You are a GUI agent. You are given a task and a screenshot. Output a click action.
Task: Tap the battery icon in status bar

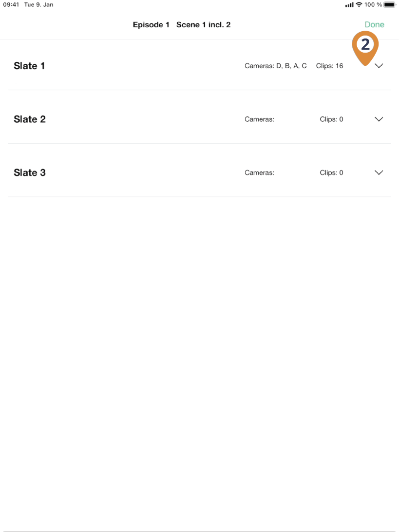(390, 5)
